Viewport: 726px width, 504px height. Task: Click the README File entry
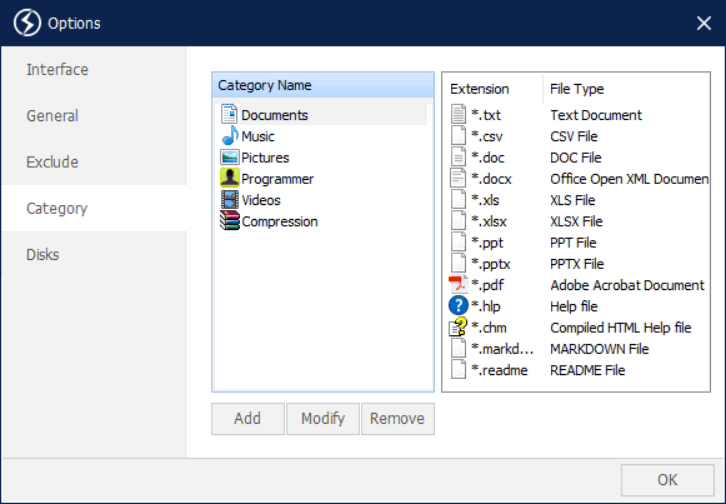coord(588,370)
